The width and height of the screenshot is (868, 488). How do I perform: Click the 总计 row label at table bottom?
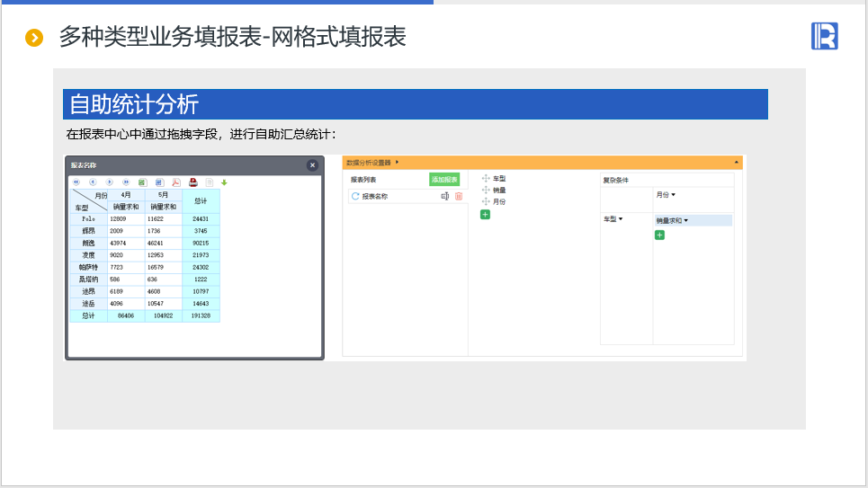88,316
